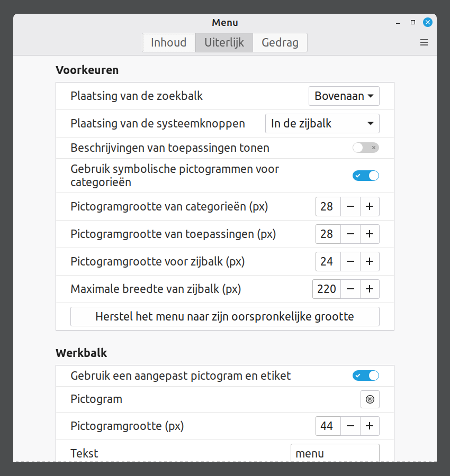This screenshot has height=476, width=450.
Task: Click 'Herstel het menu naar zijn oorspronkelijke grootte'
Action: pos(225,317)
